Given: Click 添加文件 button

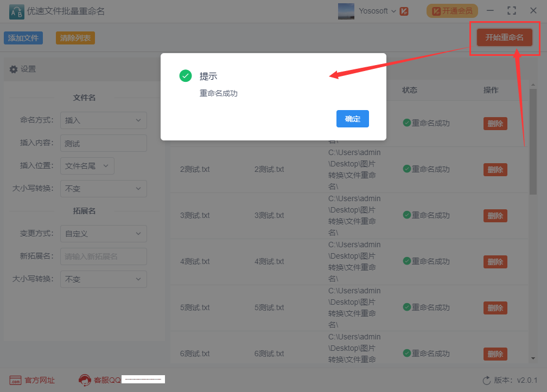Looking at the screenshot, I should [23, 38].
